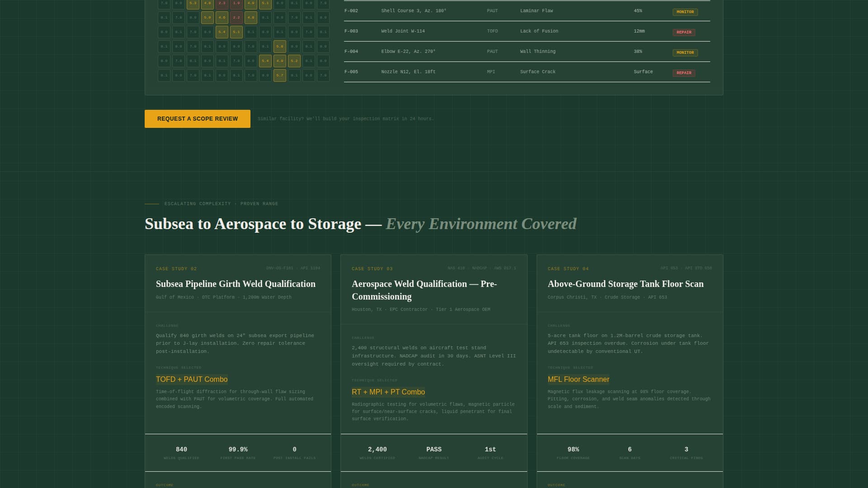Screen dimensions: 868x488
Task: Click the MONITOR badge for finding F-004
Action: point(685,52)
